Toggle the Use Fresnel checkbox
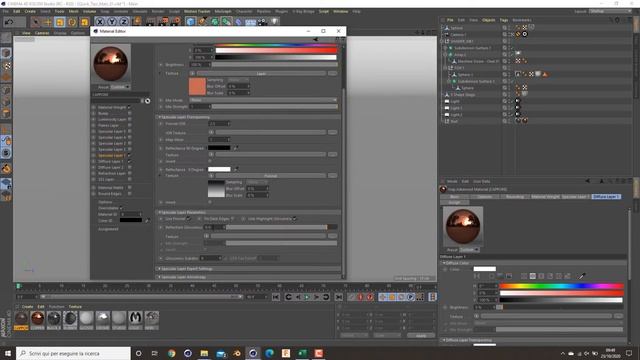This screenshot has width=640, height=360. (188, 219)
